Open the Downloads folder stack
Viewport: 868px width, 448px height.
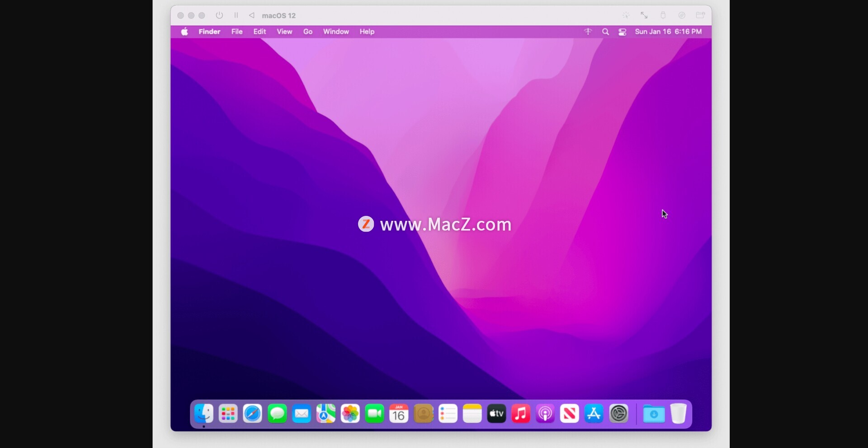(x=654, y=414)
